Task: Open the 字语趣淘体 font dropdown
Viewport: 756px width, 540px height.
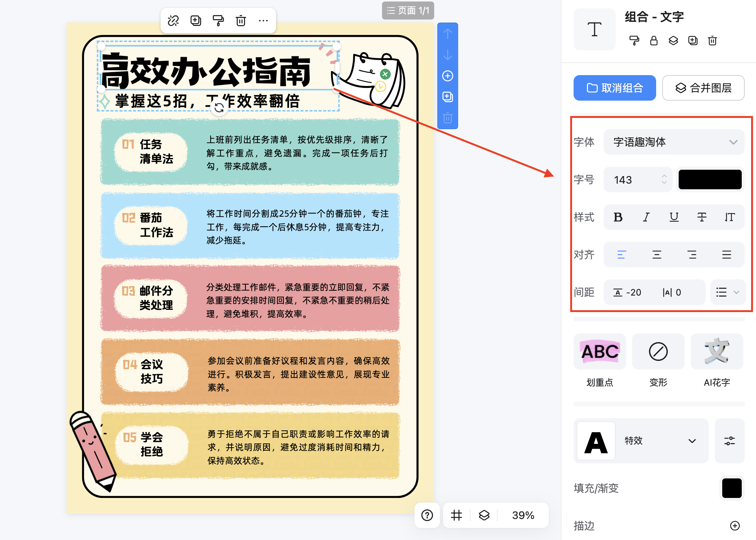Action: pos(674,142)
